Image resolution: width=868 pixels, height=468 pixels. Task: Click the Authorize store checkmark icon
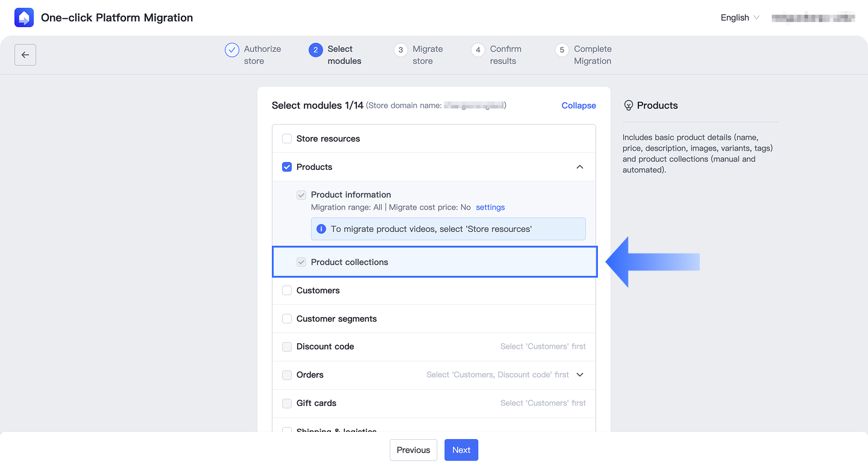point(232,50)
